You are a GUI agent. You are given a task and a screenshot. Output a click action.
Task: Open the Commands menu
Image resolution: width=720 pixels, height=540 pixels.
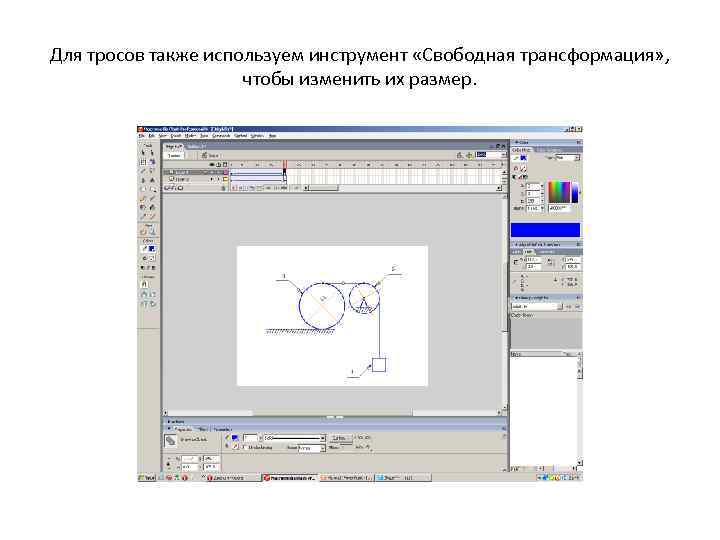click(x=221, y=136)
